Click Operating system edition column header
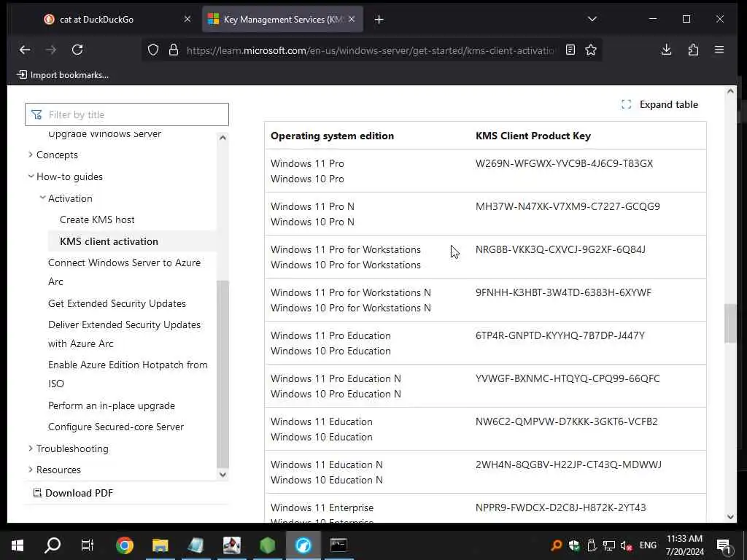Image resolution: width=747 pixels, height=560 pixels. [332, 136]
